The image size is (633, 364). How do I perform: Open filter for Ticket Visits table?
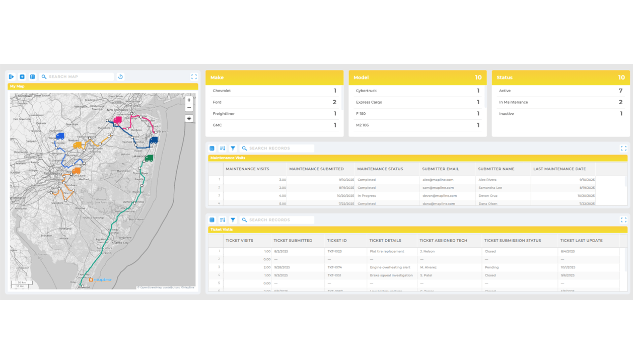[x=233, y=220]
